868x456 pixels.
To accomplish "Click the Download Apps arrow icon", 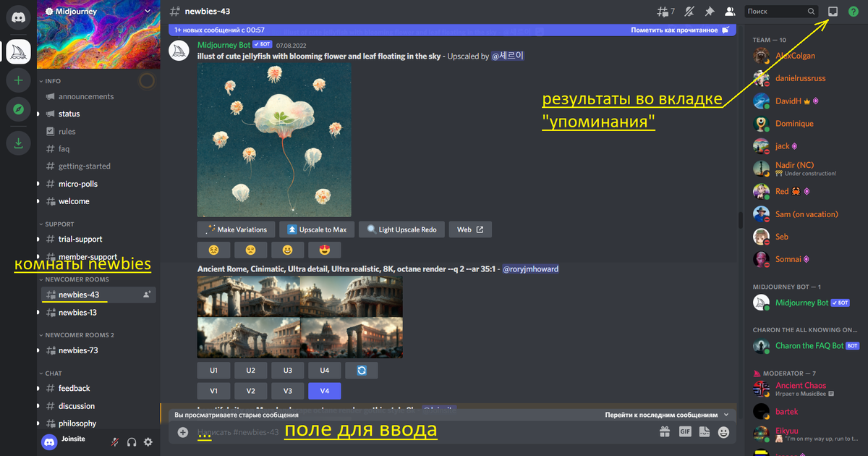I will pyautogui.click(x=18, y=143).
